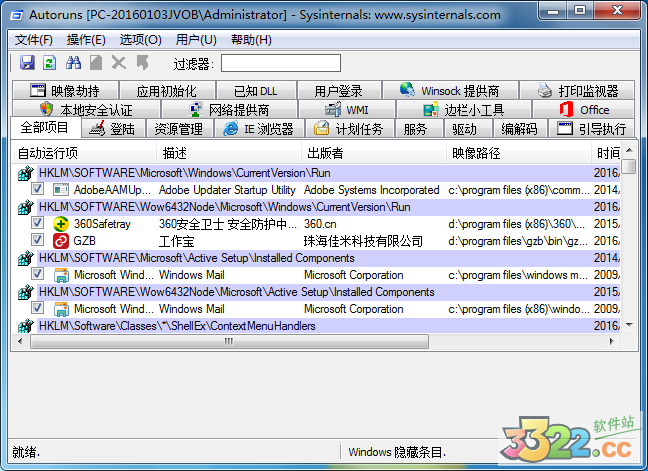Select the 本地安全认证 tab
This screenshot has height=471, width=648.
pos(86,110)
